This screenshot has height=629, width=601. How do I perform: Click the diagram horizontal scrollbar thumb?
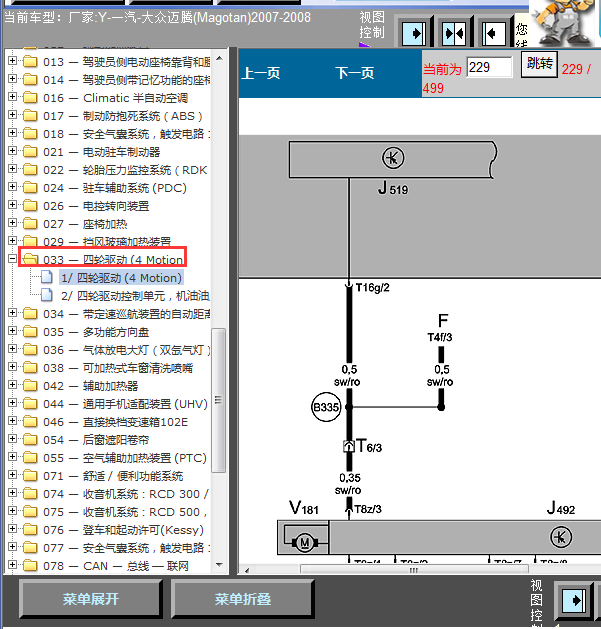pos(414,570)
